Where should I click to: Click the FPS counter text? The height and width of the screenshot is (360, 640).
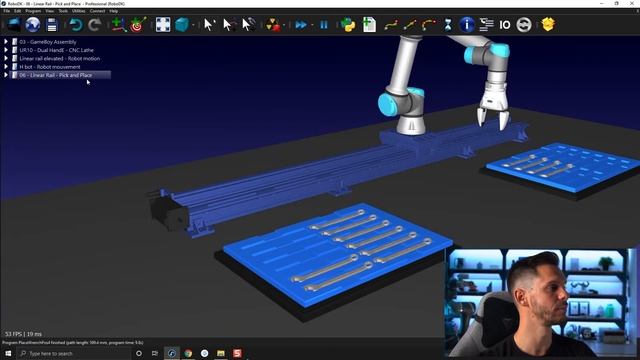(x=23, y=334)
